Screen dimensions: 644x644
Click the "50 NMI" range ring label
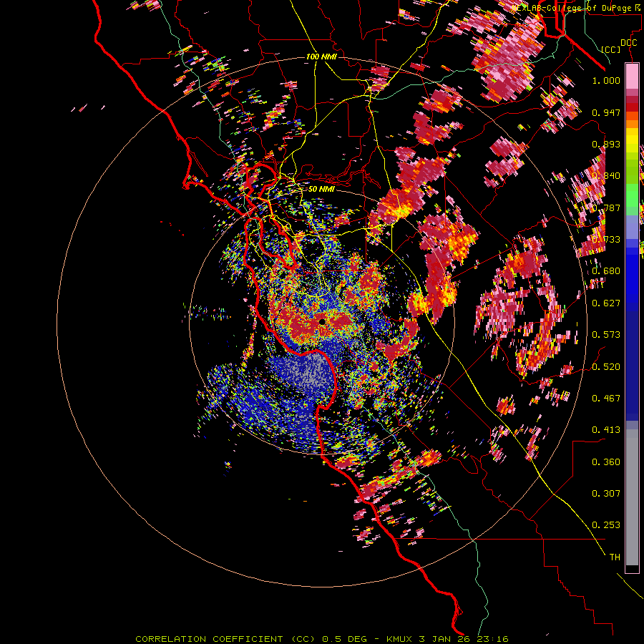[x=321, y=189]
